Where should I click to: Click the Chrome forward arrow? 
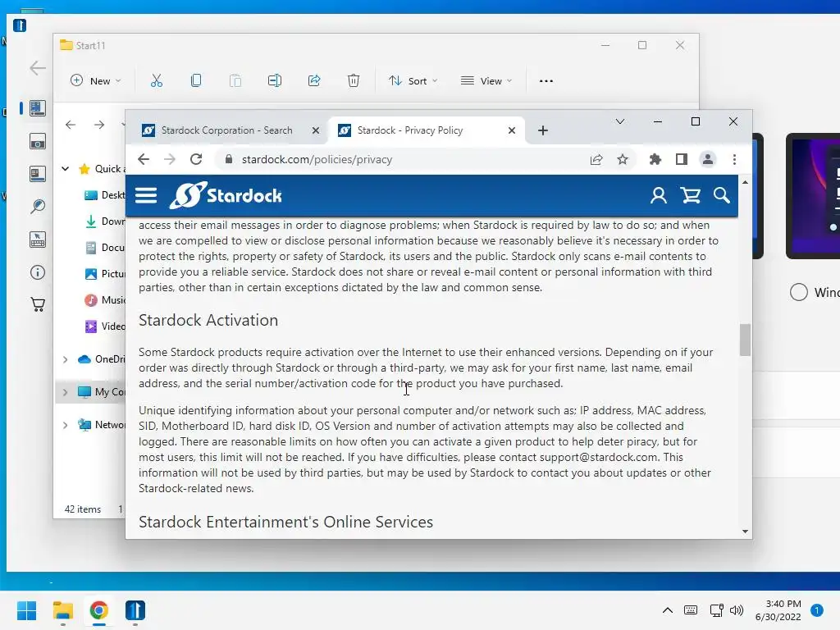[x=170, y=159]
